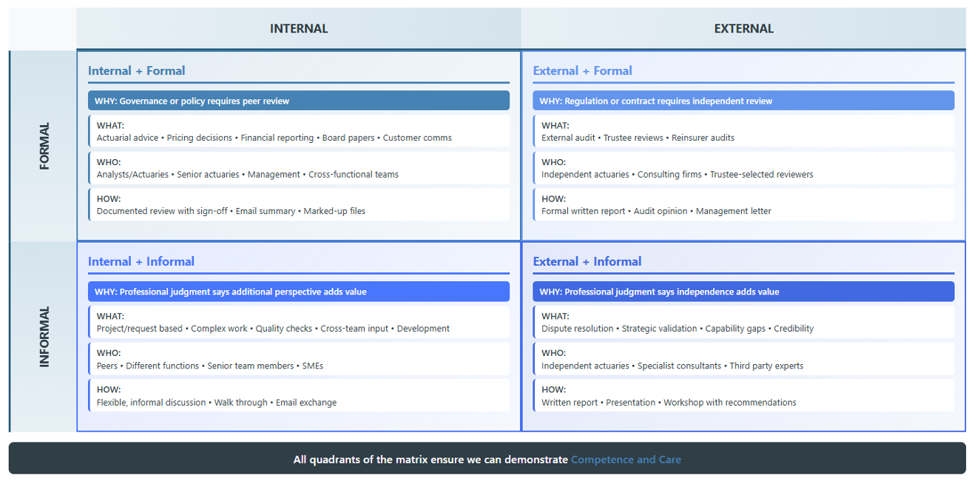Select the INTERNAL column header
This screenshot has width=980, height=487.
299,28
